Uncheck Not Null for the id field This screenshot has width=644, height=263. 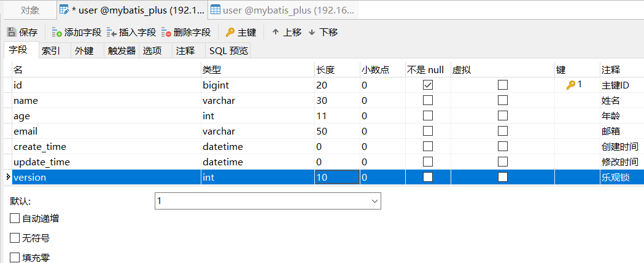tap(428, 85)
